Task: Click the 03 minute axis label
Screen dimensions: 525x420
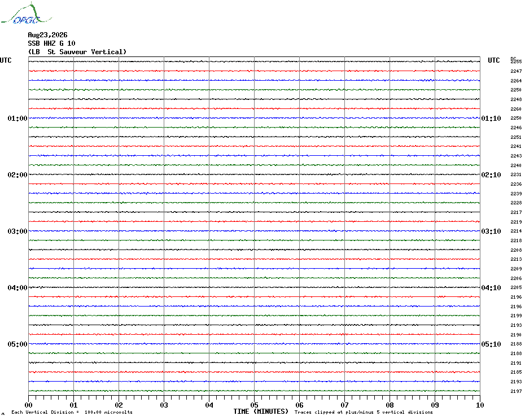Action: (x=164, y=405)
